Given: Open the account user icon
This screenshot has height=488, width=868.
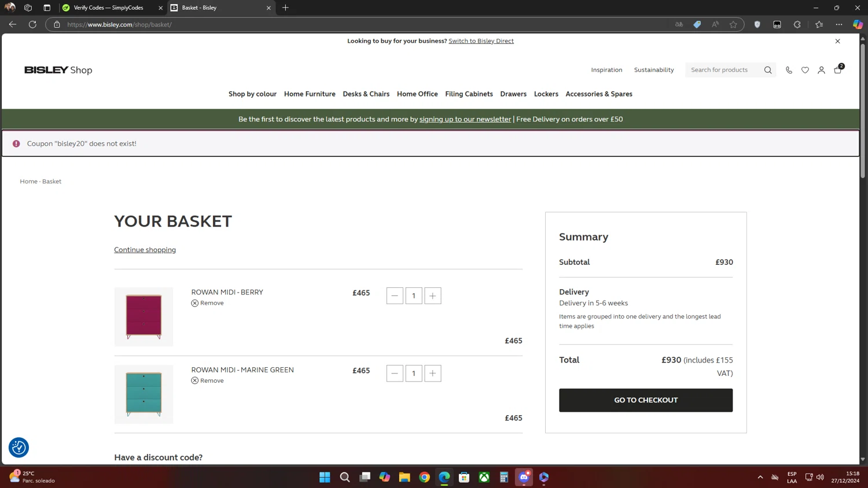Looking at the screenshot, I should tap(821, 70).
